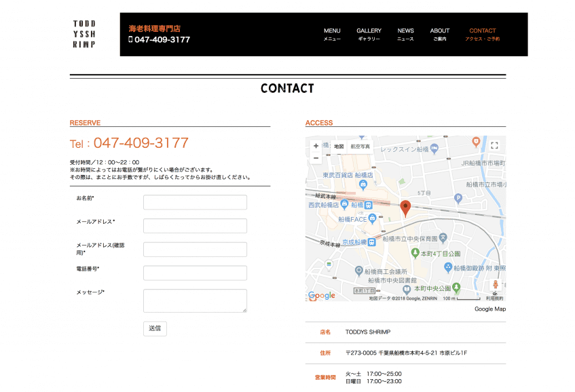Open the GALLERY ギャラリー page
The width and height of the screenshot is (575, 392).
[369, 35]
